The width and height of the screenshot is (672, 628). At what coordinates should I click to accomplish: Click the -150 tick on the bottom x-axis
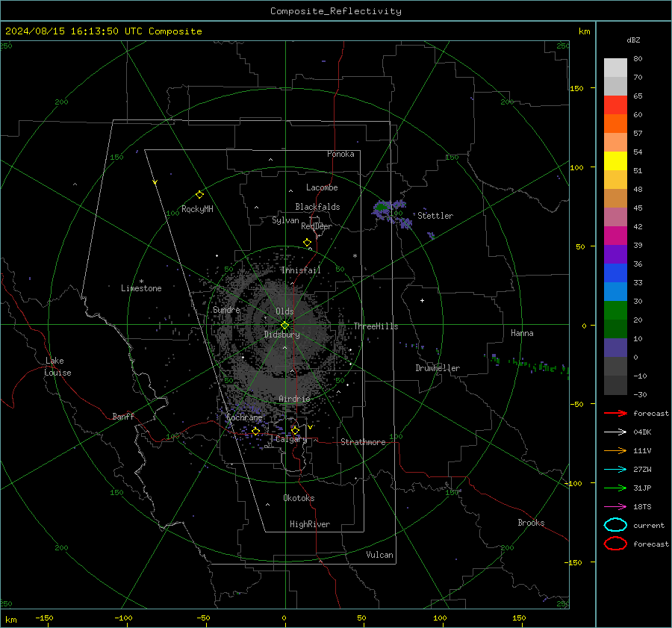(44, 618)
